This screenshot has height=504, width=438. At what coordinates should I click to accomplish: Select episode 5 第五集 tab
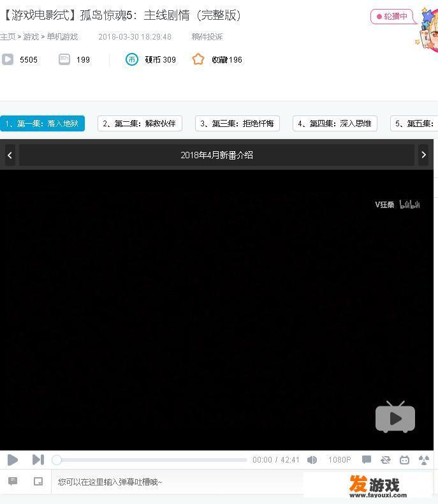click(414, 123)
